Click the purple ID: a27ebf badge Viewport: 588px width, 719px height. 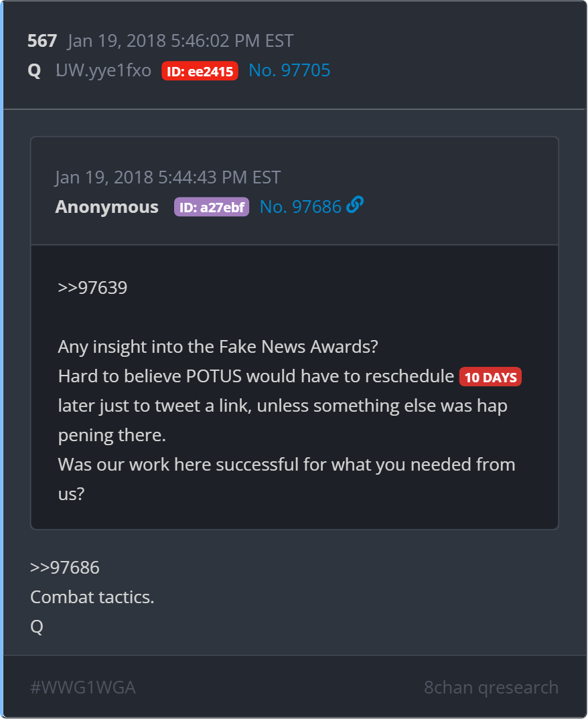(x=212, y=208)
